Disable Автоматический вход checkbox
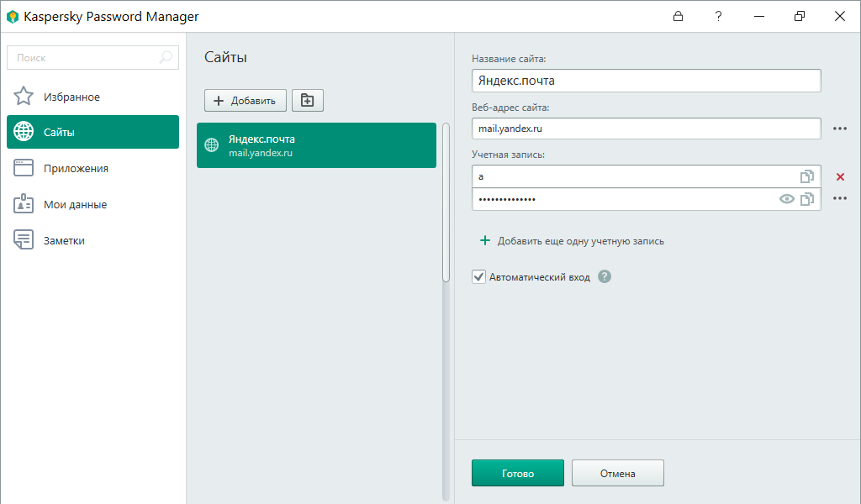Viewport: 861px width, 504px height. point(478,276)
